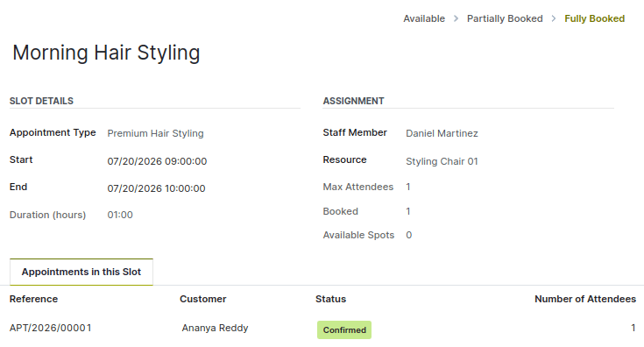
Task: Sort by Customer column header
Action: pyautogui.click(x=203, y=299)
